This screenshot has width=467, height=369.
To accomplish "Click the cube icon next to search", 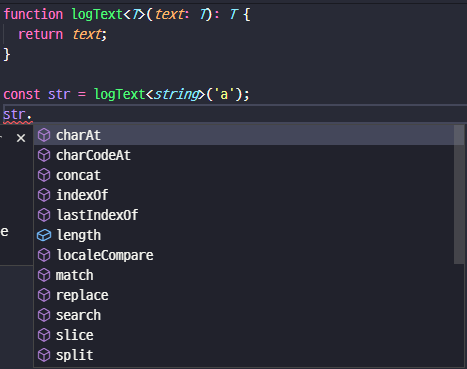I will [x=44, y=315].
